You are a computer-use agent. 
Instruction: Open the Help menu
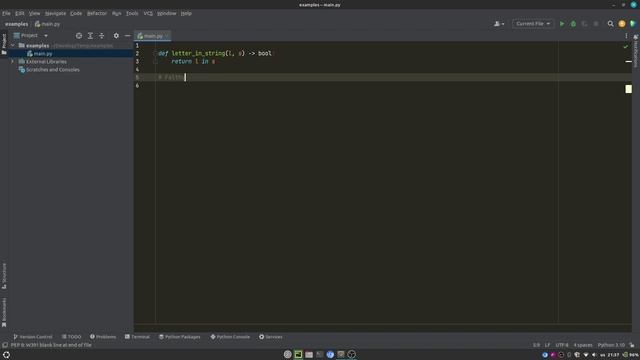(186, 13)
